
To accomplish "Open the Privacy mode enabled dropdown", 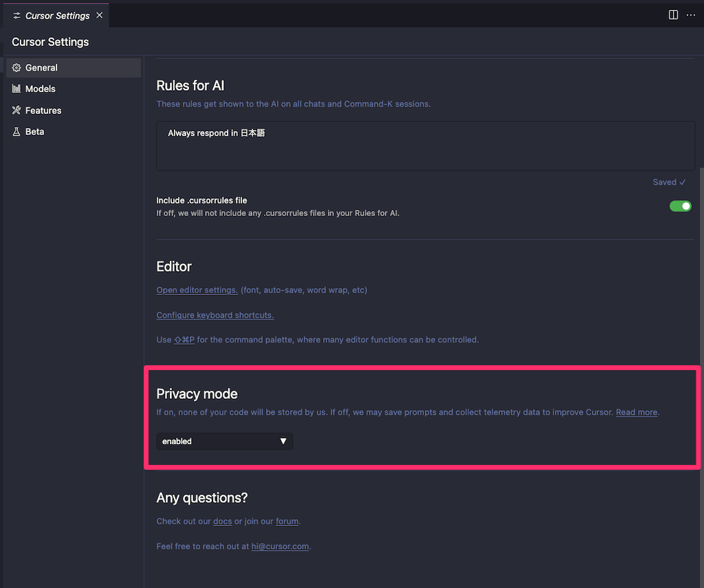I will [x=225, y=441].
